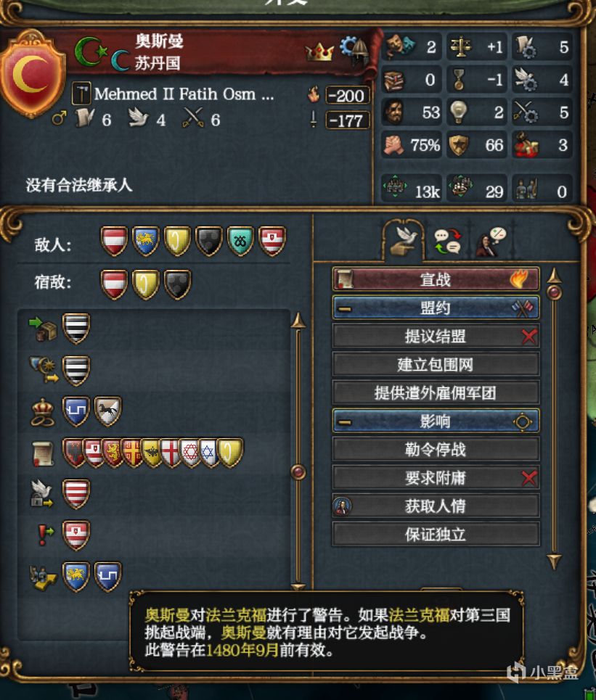Viewport: 596px width, 700px height.
Task: Click the down arrow of actions list scrollbar
Action: 554,561
